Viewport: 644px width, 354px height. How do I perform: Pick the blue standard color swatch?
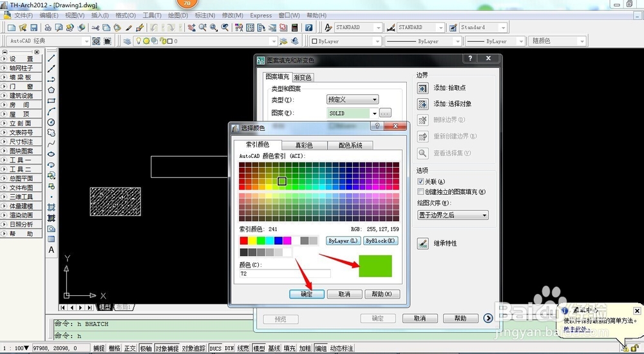278,241
